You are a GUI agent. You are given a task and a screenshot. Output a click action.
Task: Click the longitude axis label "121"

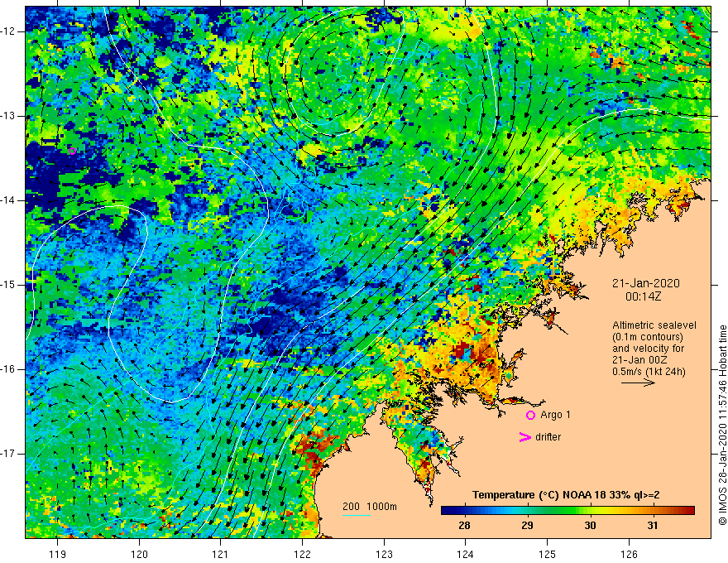click(x=221, y=554)
